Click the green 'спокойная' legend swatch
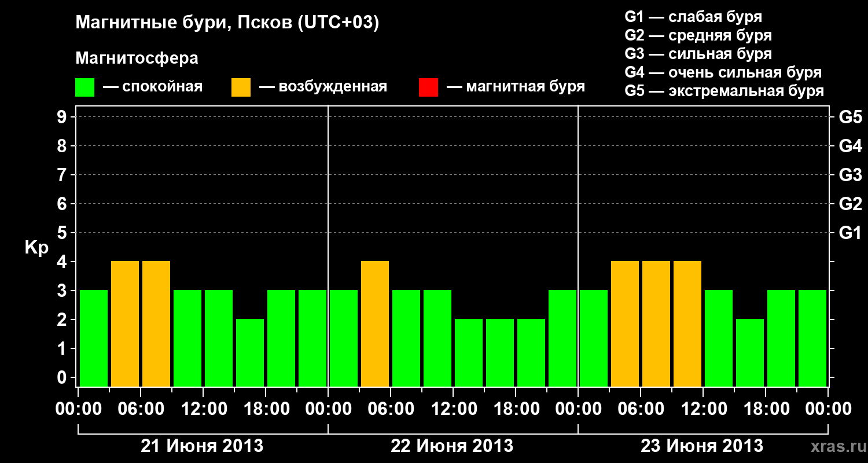Screen dimensions: 868x463 tap(85, 87)
